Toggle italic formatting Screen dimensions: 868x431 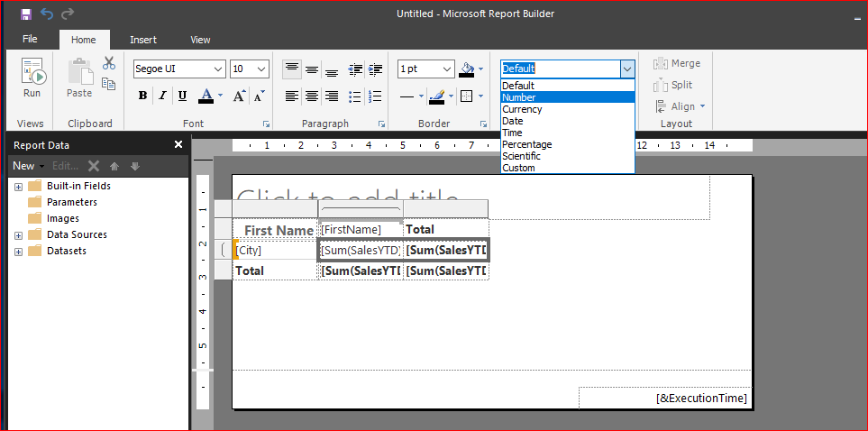[x=162, y=96]
